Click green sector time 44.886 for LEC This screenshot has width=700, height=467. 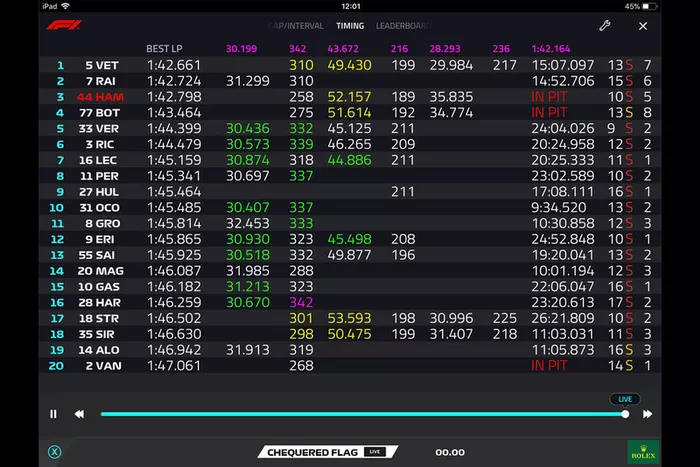click(349, 160)
